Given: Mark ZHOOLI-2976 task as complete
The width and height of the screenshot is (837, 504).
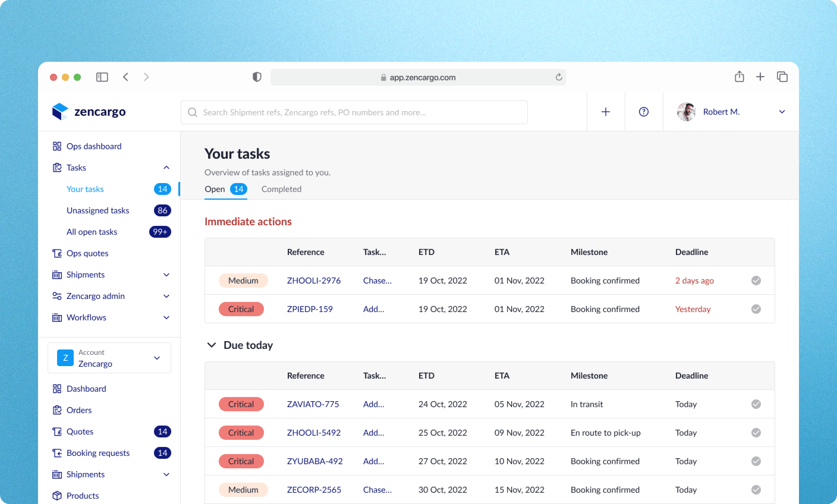Looking at the screenshot, I should (756, 281).
